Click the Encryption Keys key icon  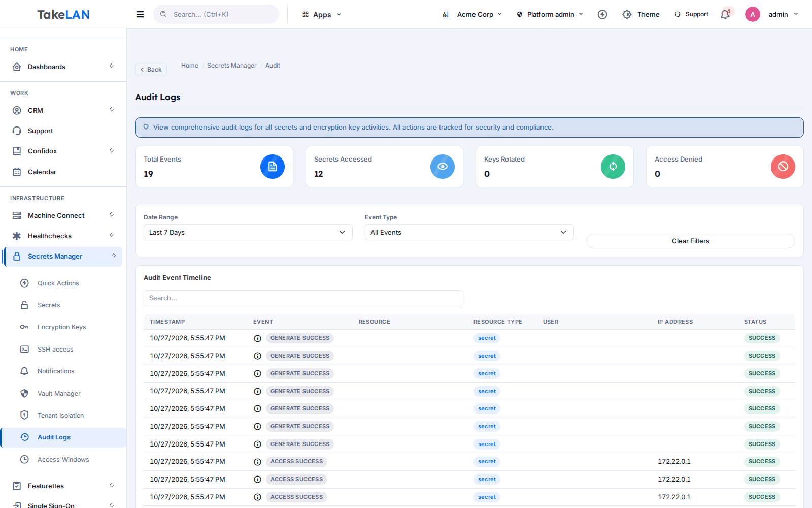pyautogui.click(x=24, y=327)
